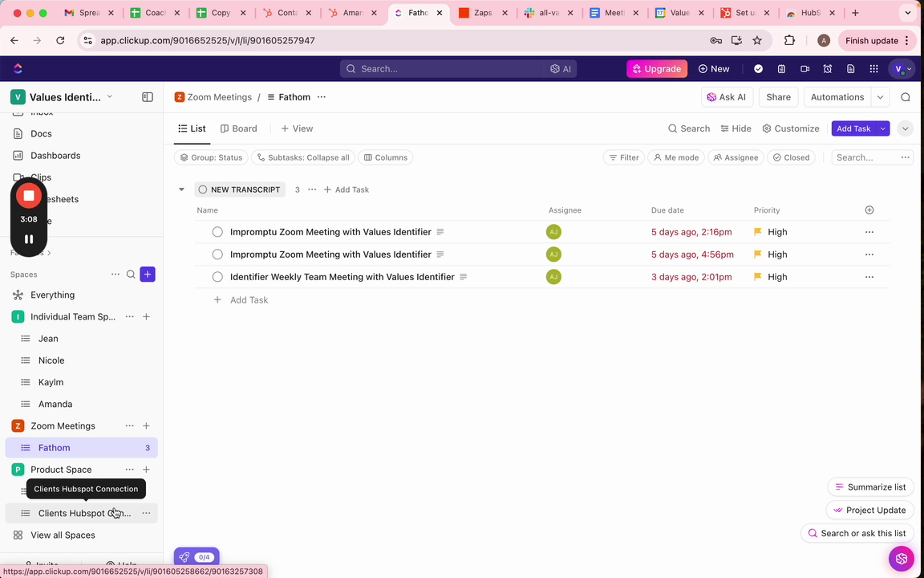924x578 pixels.
Task: Open the reminders alarm clock icon
Action: 828,69
